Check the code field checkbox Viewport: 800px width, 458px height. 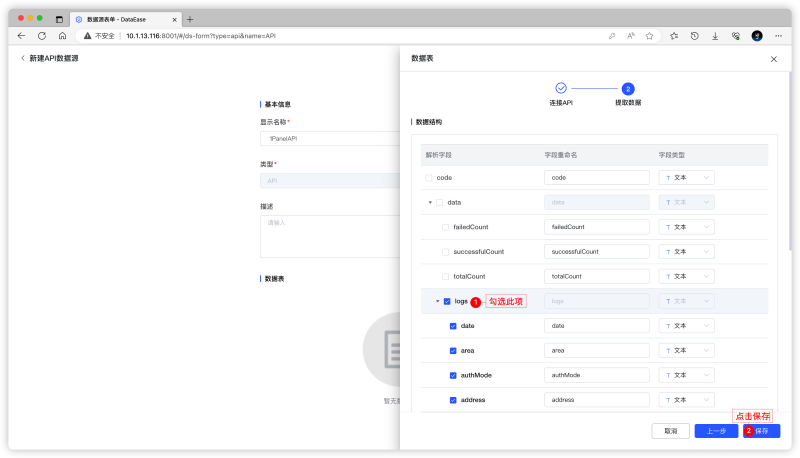coord(429,177)
